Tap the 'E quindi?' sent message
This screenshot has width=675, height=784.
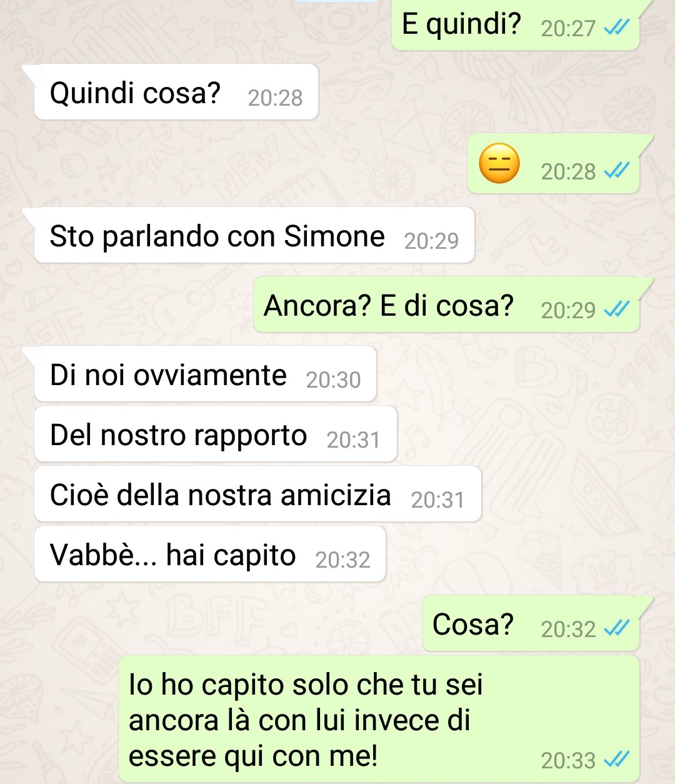tap(516, 24)
